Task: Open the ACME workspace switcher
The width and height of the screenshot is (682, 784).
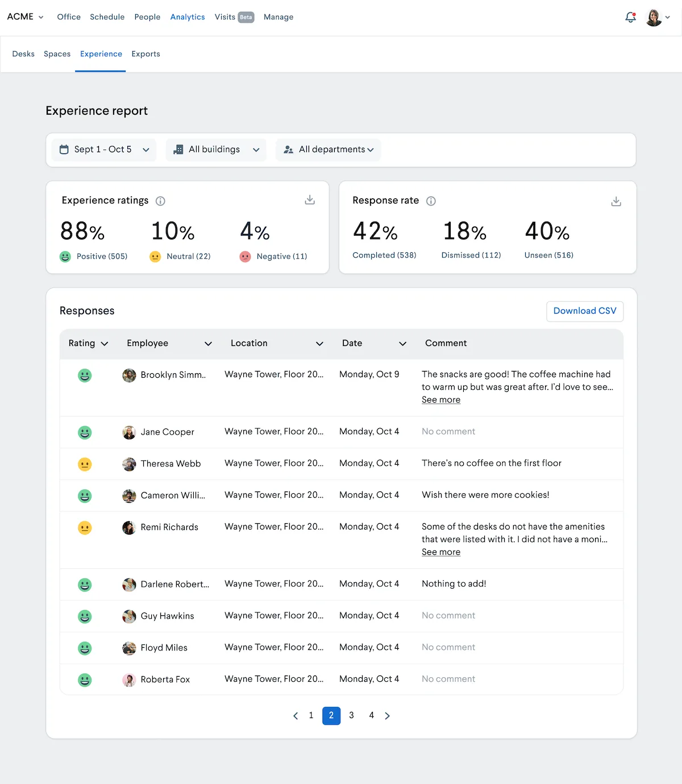Action: pyautogui.click(x=25, y=17)
